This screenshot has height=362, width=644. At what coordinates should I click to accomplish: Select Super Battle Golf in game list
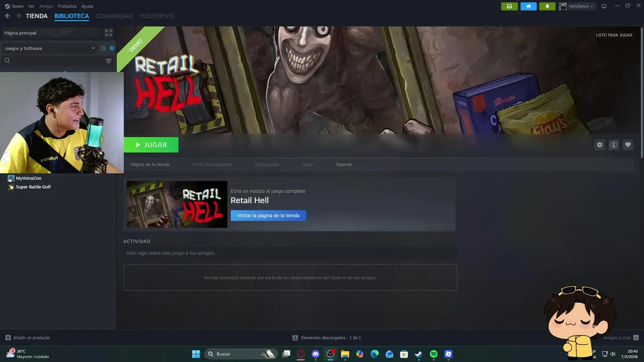click(x=33, y=187)
